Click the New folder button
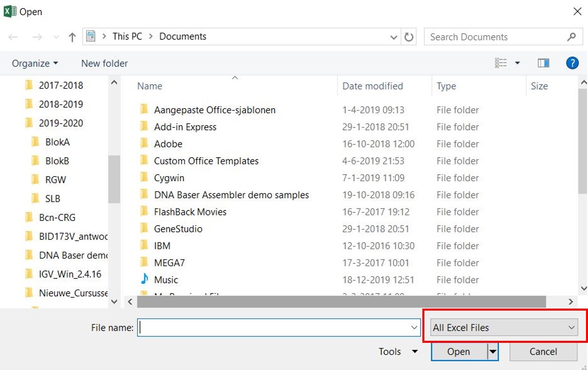The image size is (588, 370). 104,63
